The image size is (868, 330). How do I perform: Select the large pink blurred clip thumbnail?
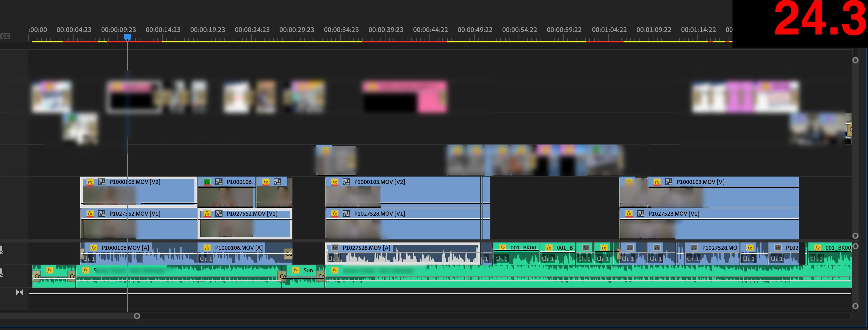(404, 97)
